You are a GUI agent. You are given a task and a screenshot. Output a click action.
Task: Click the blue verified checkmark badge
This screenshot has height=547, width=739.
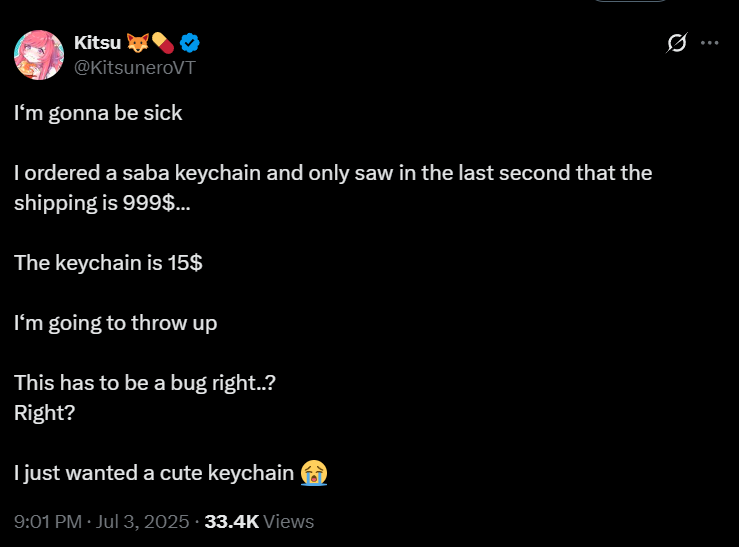189,42
